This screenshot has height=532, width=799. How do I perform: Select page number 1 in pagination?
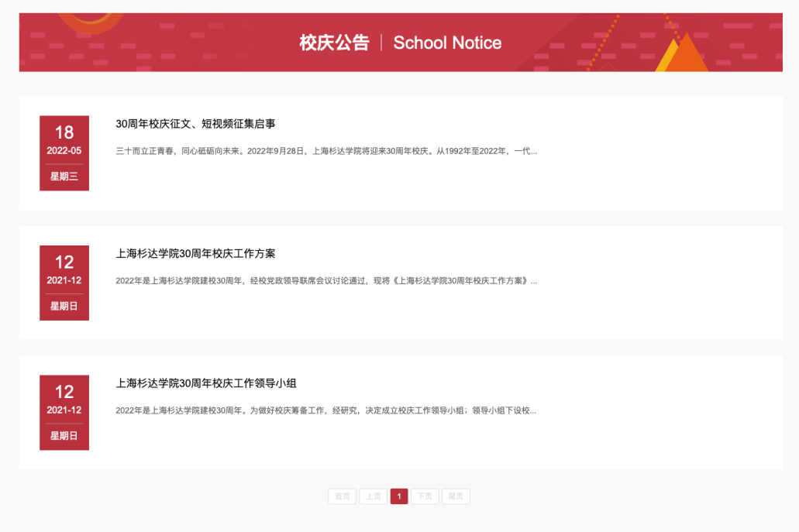398,496
